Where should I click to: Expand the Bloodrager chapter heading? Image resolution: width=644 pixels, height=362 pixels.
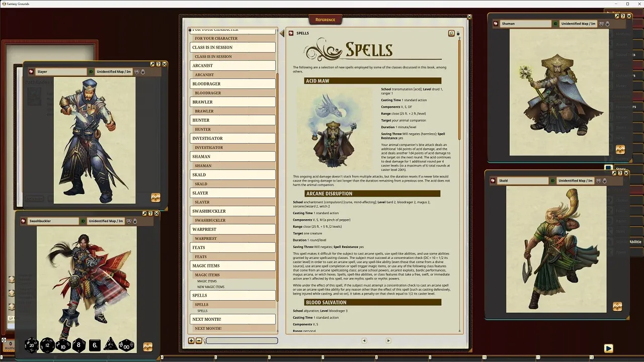coord(233,83)
